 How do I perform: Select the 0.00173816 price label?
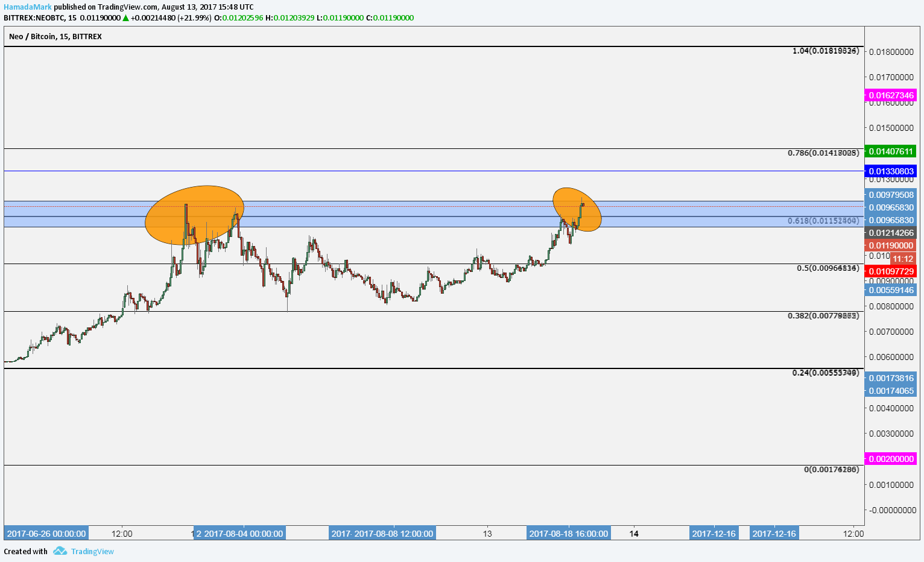[x=891, y=378]
